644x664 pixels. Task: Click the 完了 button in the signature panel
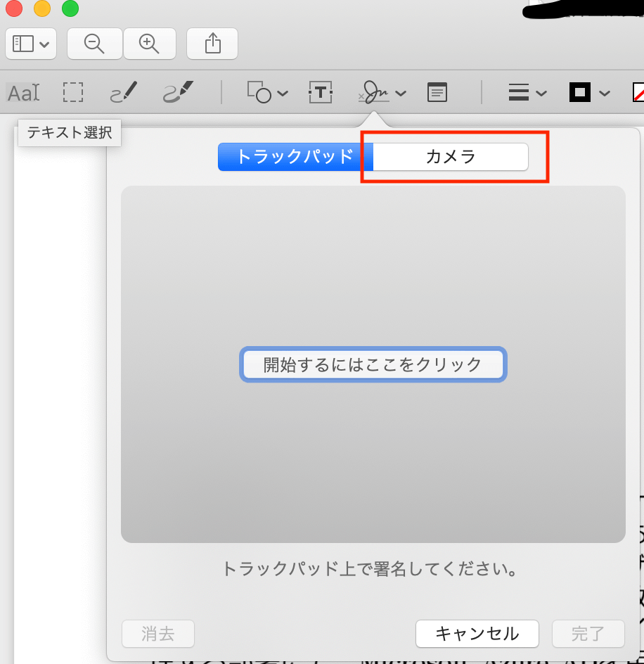(x=588, y=633)
